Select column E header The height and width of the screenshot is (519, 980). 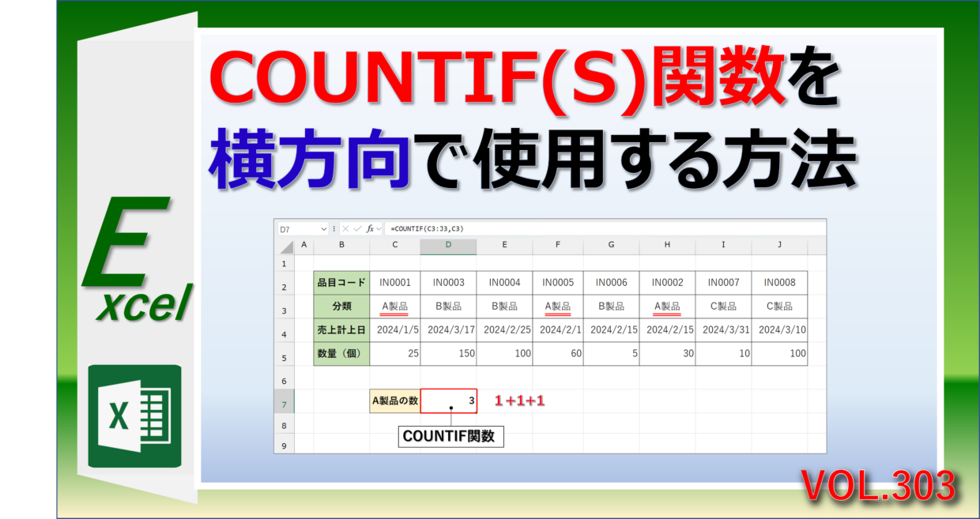pos(504,246)
